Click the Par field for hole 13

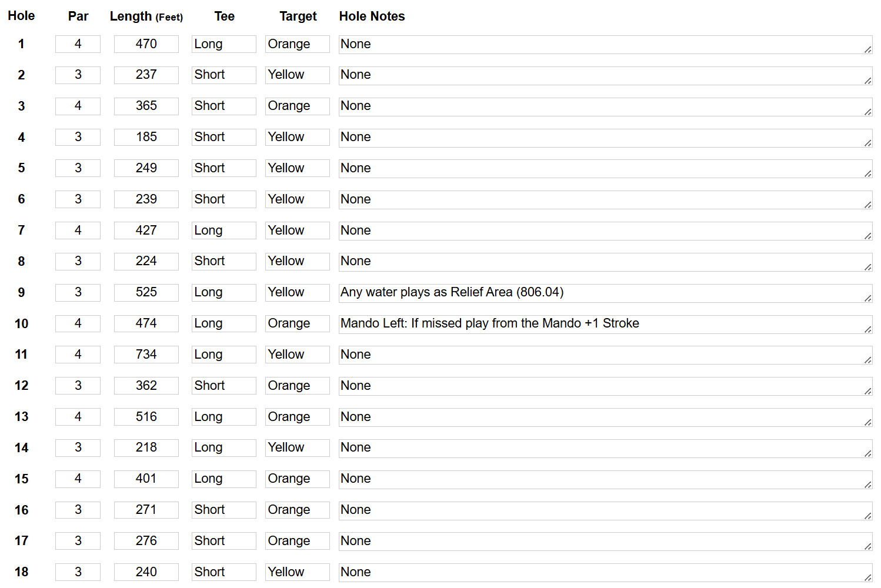(x=78, y=417)
